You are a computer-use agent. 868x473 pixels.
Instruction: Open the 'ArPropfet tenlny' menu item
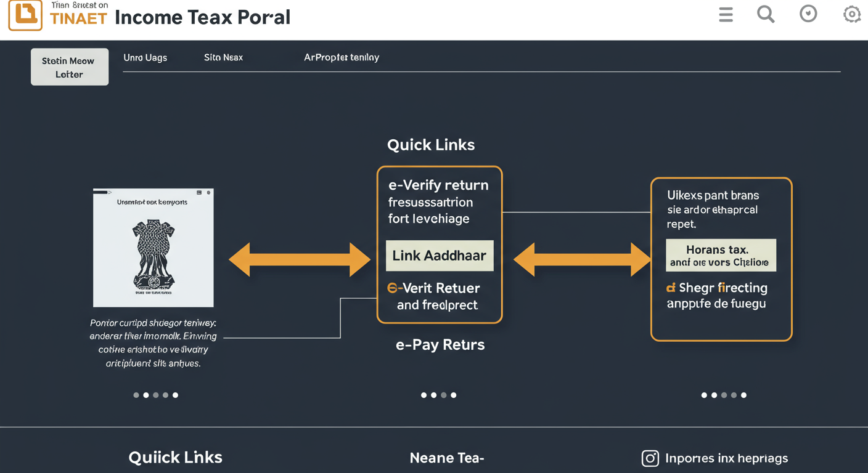pyautogui.click(x=342, y=57)
